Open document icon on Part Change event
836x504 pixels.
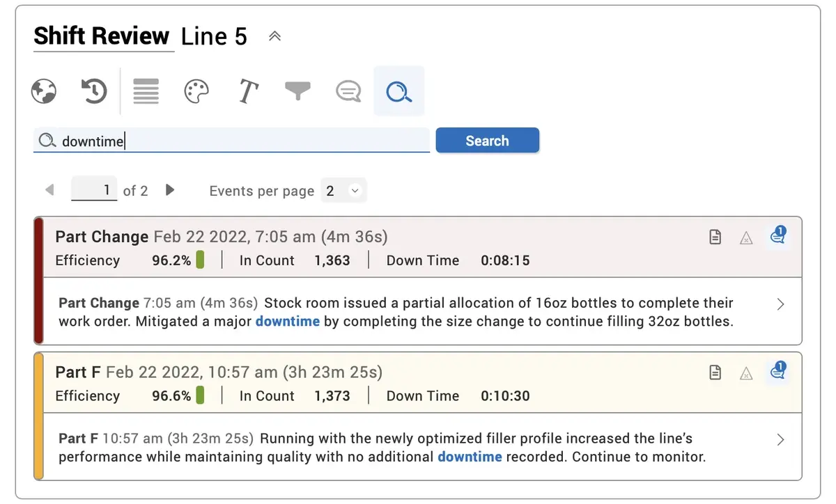pos(715,237)
